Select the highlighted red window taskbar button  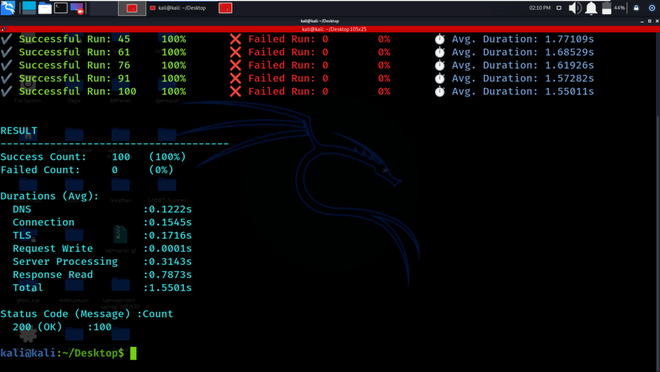point(132,8)
